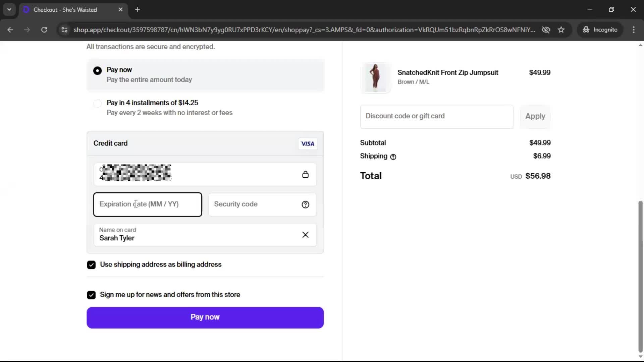The width and height of the screenshot is (644, 362).
Task: View site information icon in address bar
Action: tap(64, 30)
